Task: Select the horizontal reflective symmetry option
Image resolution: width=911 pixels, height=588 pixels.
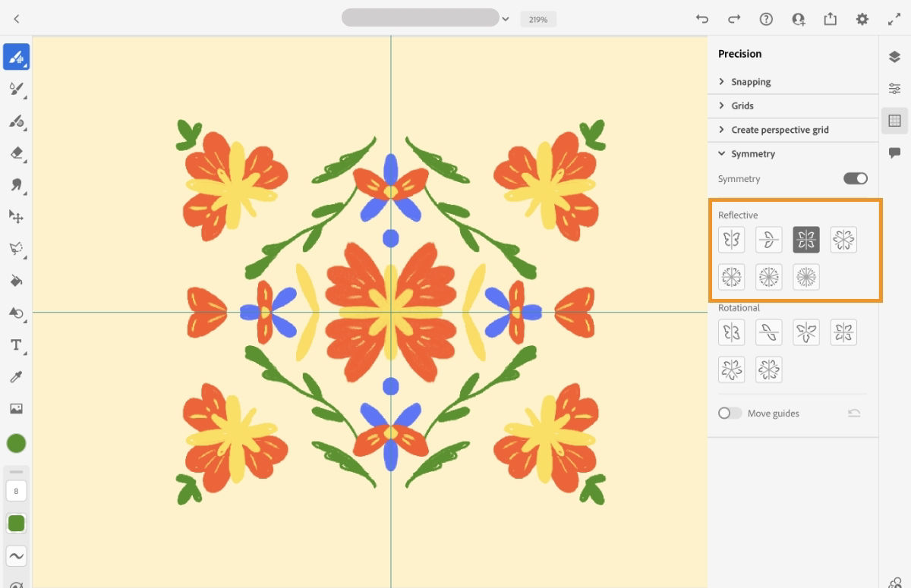Action: [x=769, y=240]
